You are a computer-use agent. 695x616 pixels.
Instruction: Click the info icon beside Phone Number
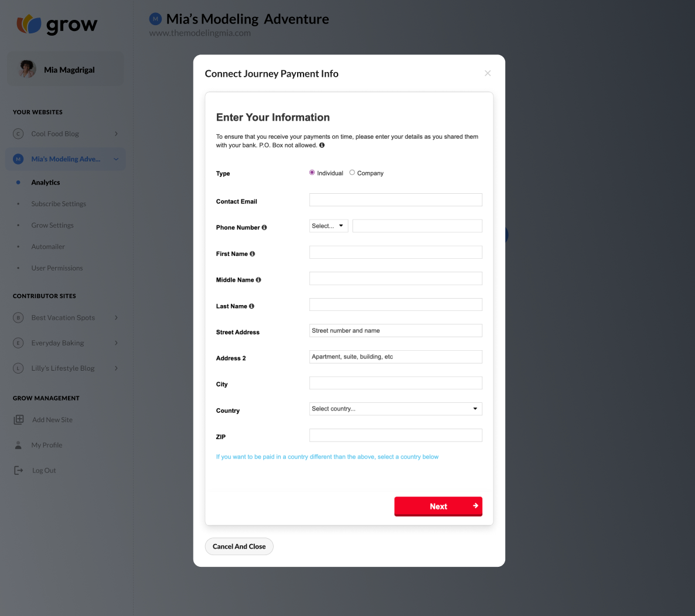tap(264, 228)
